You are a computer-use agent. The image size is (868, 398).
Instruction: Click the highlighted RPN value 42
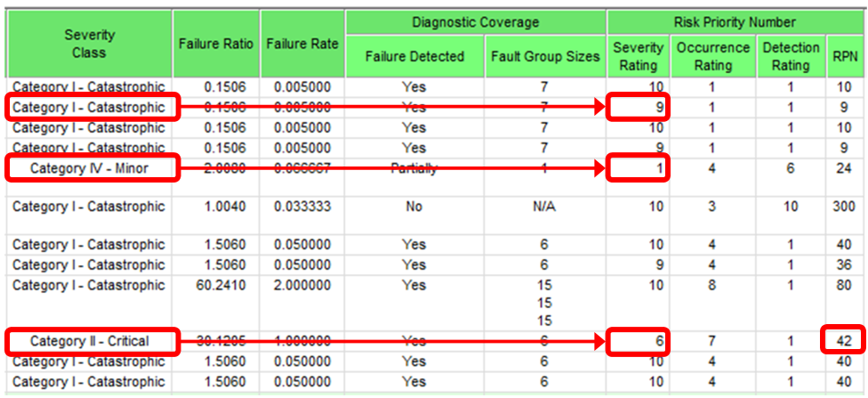[844, 341]
